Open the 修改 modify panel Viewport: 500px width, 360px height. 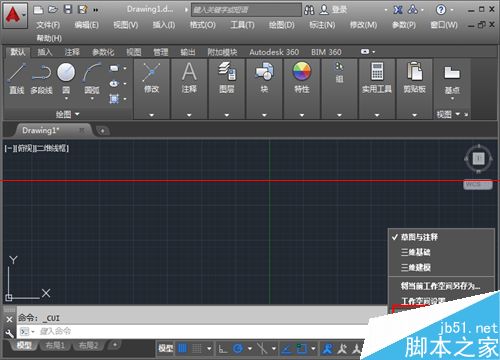click(151, 78)
